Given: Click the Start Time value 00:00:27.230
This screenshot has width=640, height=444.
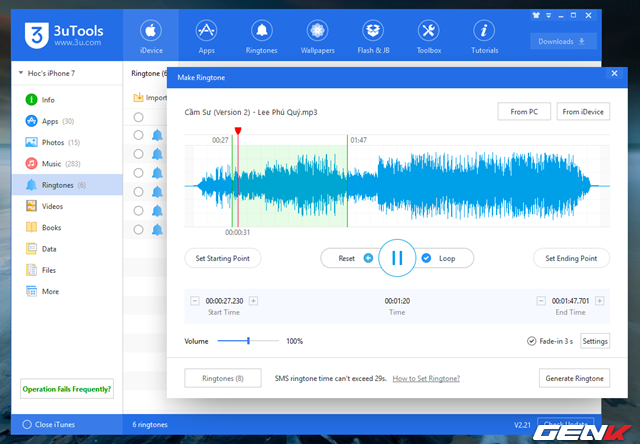Looking at the screenshot, I should pyautogui.click(x=224, y=301).
